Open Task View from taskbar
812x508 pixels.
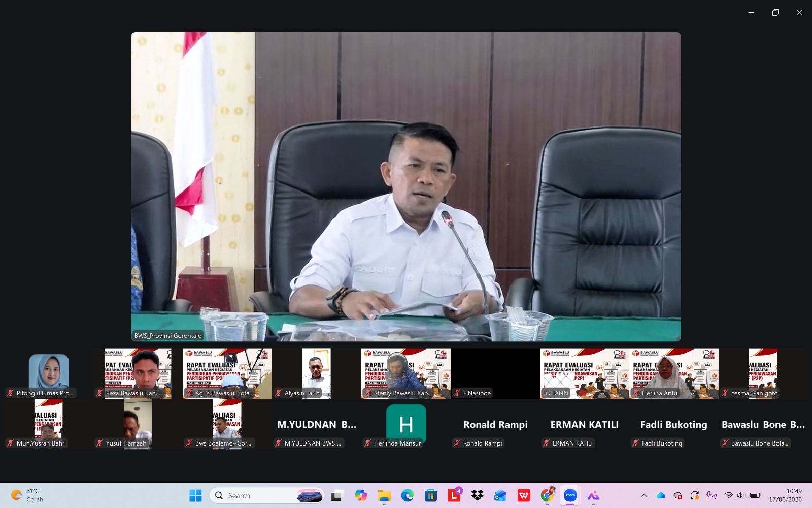point(336,495)
